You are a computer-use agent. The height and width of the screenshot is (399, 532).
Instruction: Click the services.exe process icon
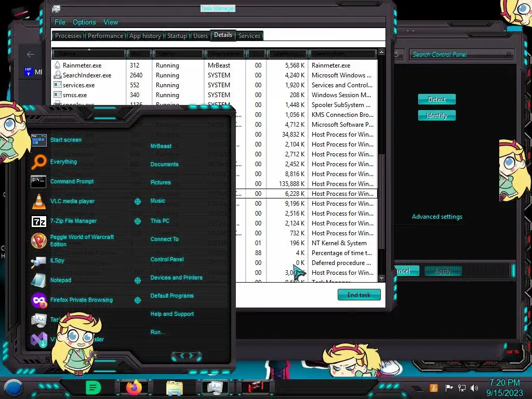coord(57,85)
